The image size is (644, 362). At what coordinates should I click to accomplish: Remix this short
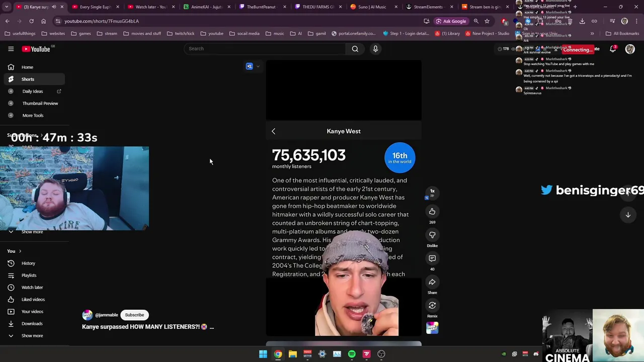coord(432,306)
